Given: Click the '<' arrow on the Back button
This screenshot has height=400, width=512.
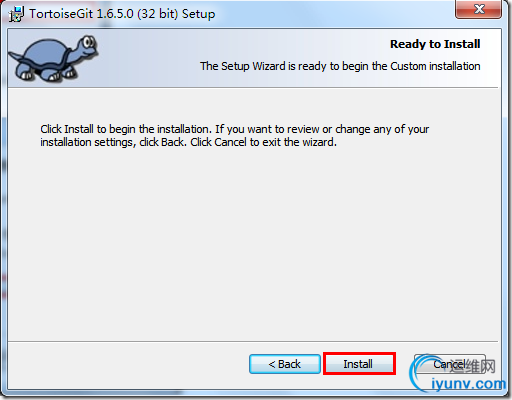Looking at the screenshot, I should [272, 364].
